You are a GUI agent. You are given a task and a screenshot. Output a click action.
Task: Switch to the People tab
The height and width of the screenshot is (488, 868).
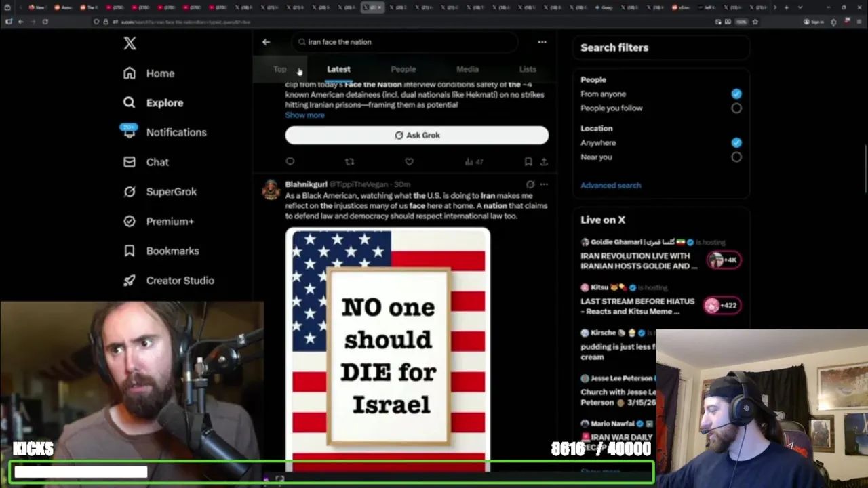coord(403,69)
